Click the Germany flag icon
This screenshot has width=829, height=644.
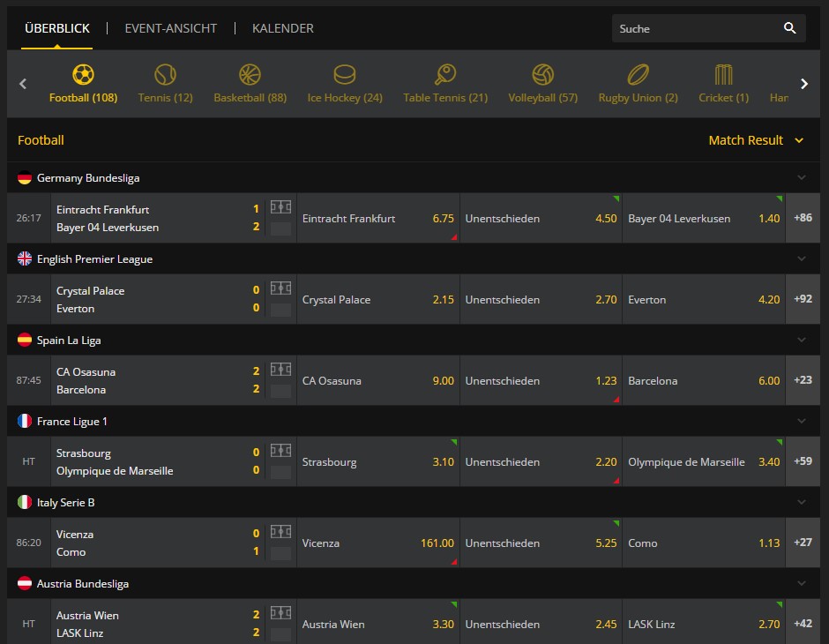click(25, 177)
